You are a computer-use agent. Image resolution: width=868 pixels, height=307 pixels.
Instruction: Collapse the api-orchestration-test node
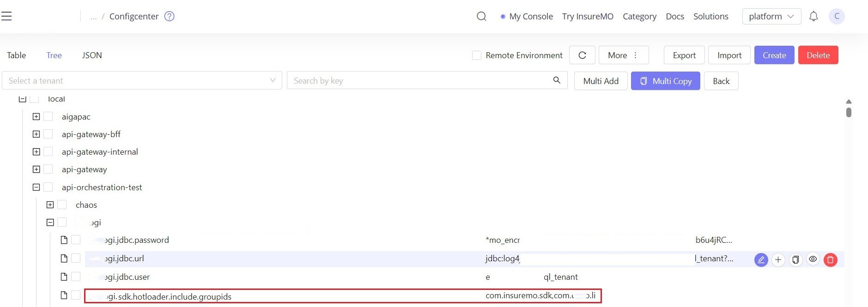point(36,187)
